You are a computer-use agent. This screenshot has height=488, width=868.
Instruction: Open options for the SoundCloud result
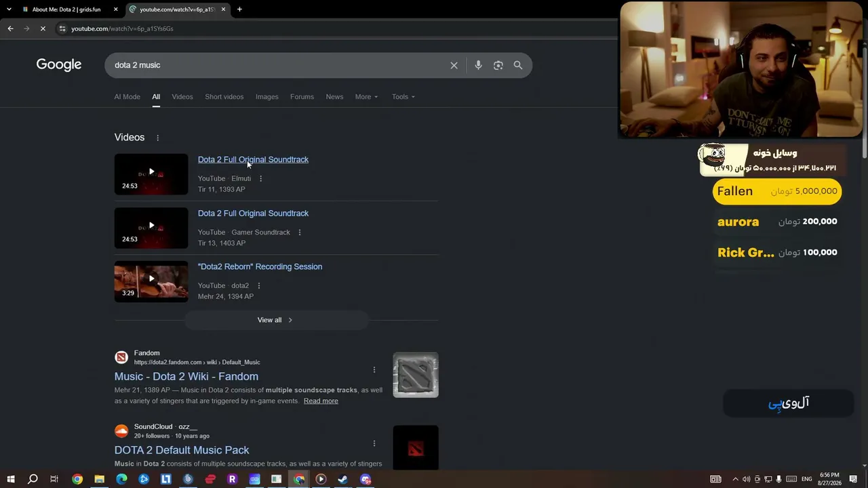click(374, 443)
